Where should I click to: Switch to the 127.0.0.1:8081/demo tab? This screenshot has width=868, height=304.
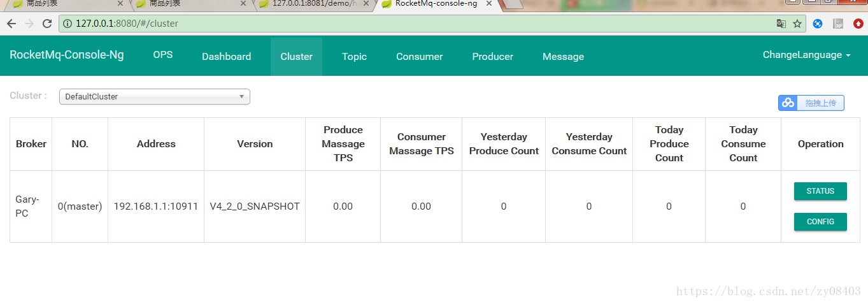click(x=313, y=3)
